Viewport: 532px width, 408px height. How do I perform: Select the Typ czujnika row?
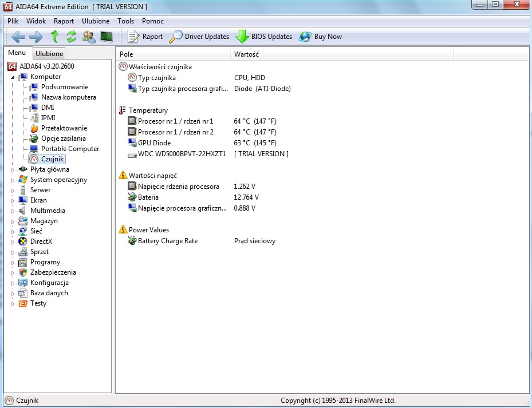point(197,78)
